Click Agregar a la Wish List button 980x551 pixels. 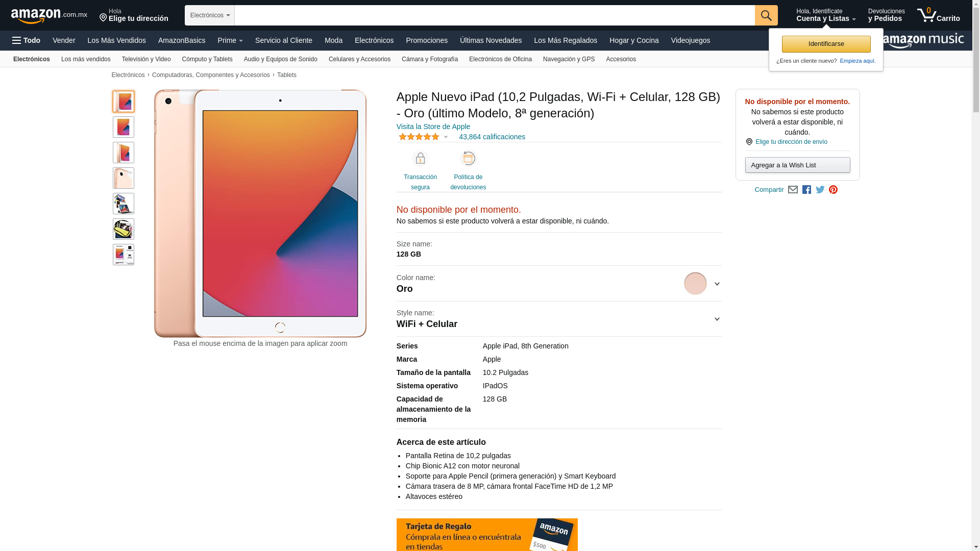[797, 165]
